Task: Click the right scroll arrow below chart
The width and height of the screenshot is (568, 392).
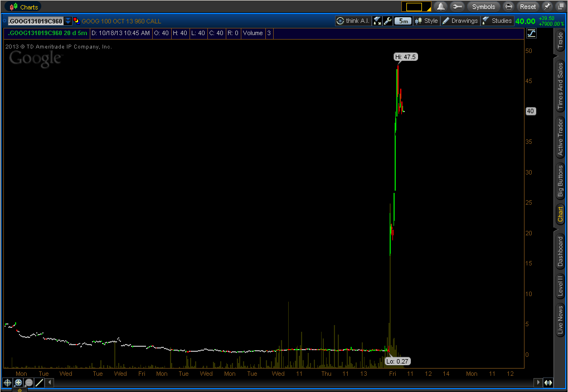Action: [538, 383]
